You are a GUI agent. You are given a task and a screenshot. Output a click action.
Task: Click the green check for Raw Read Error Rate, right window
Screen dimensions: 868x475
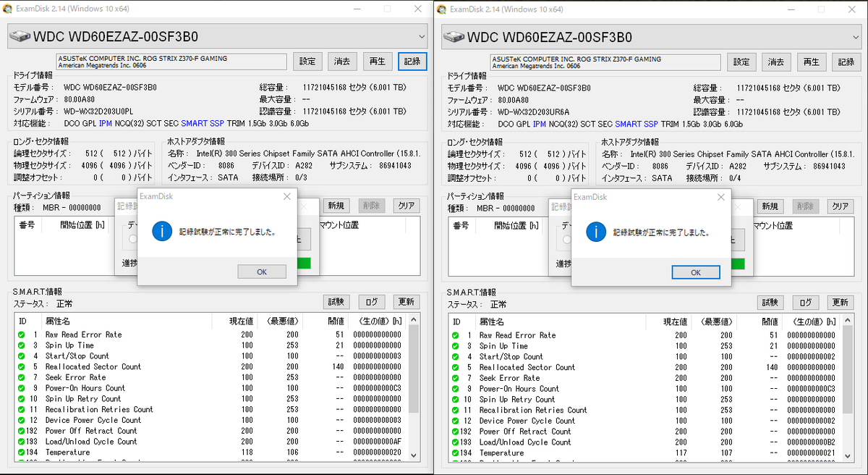pos(456,335)
